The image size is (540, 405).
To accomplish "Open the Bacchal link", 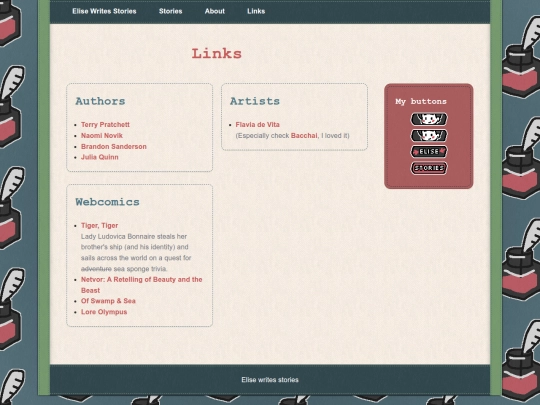I will pyautogui.click(x=304, y=136).
